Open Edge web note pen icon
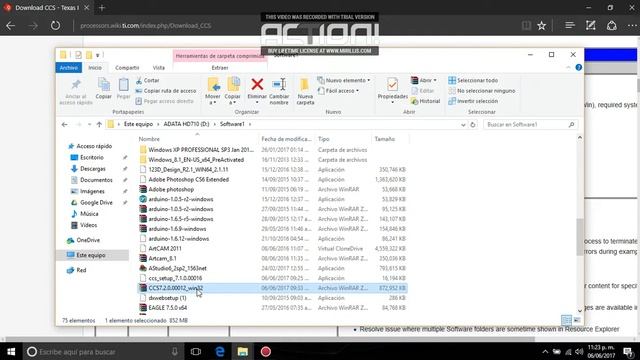 (591, 26)
